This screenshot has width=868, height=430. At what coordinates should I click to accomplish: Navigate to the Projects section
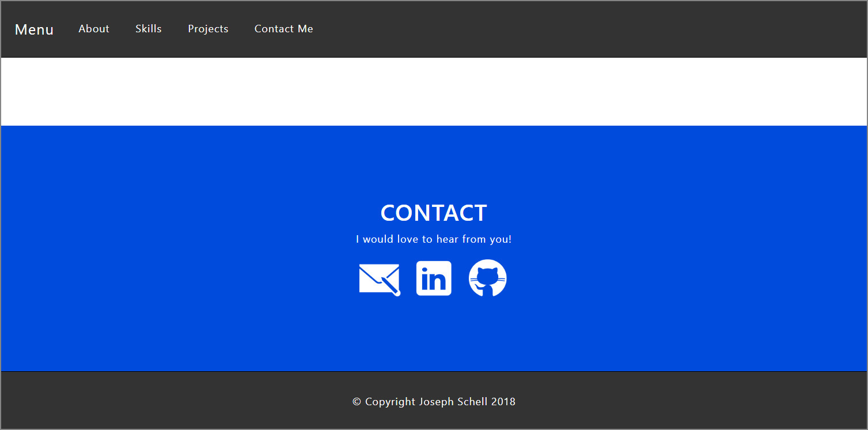point(208,28)
